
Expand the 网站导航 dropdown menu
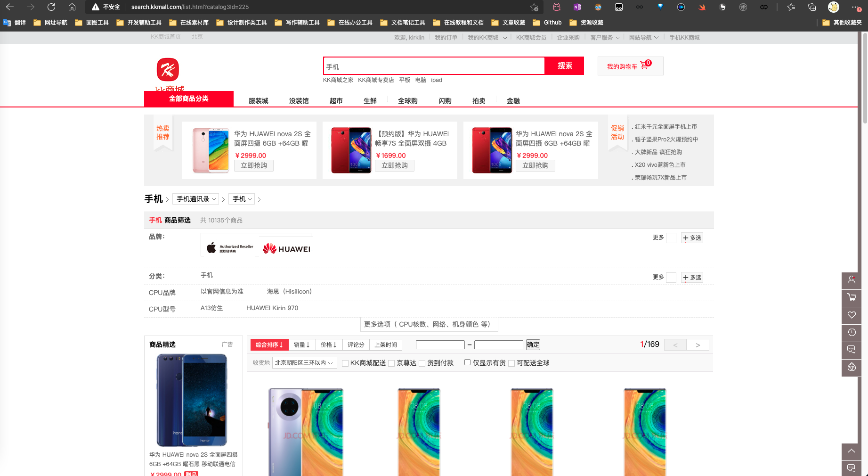(x=644, y=38)
